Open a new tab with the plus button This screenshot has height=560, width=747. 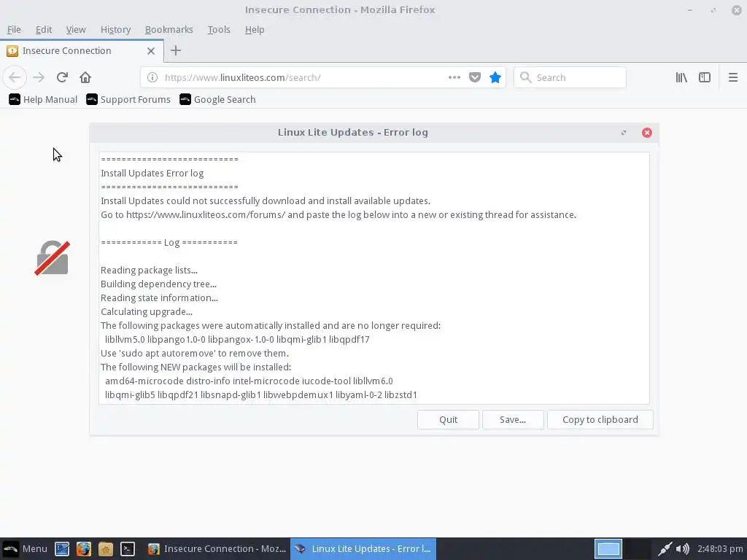pyautogui.click(x=176, y=50)
